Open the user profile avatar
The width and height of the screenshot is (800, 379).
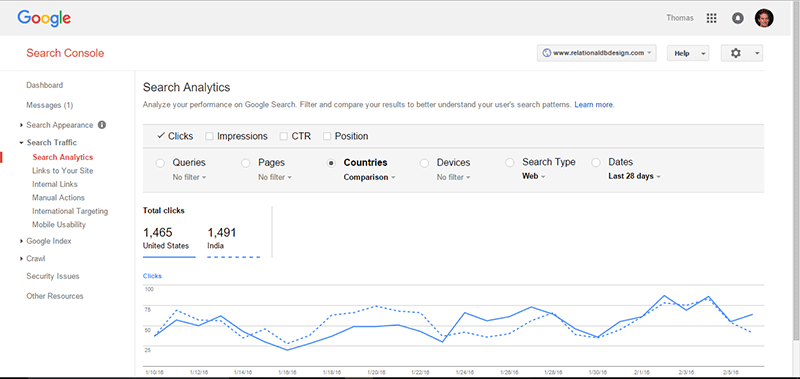[764, 18]
